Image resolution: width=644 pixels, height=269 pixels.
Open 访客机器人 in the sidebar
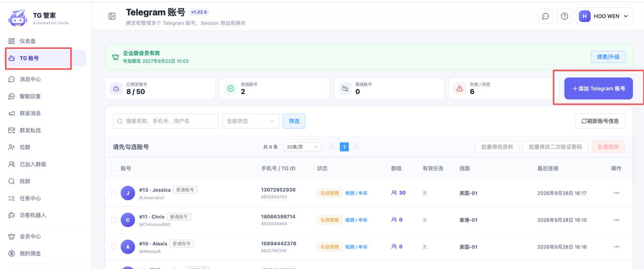click(x=33, y=215)
